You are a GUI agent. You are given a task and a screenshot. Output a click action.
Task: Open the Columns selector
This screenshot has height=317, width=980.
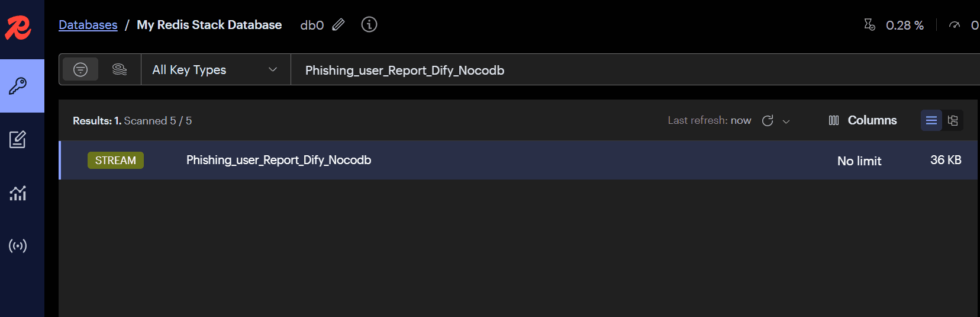(863, 120)
